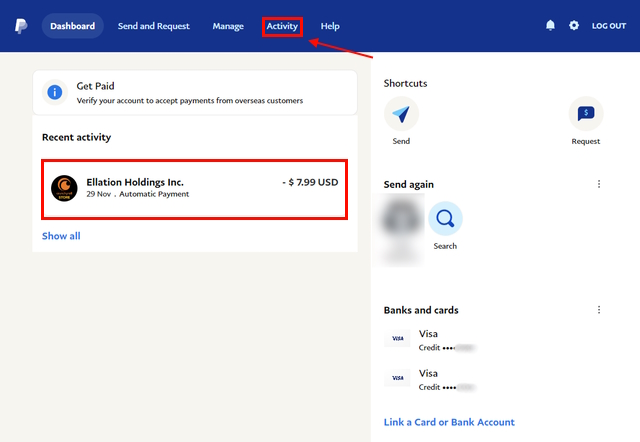
Task: Open the Ellation Holdings Inc. transaction
Action: 195,188
